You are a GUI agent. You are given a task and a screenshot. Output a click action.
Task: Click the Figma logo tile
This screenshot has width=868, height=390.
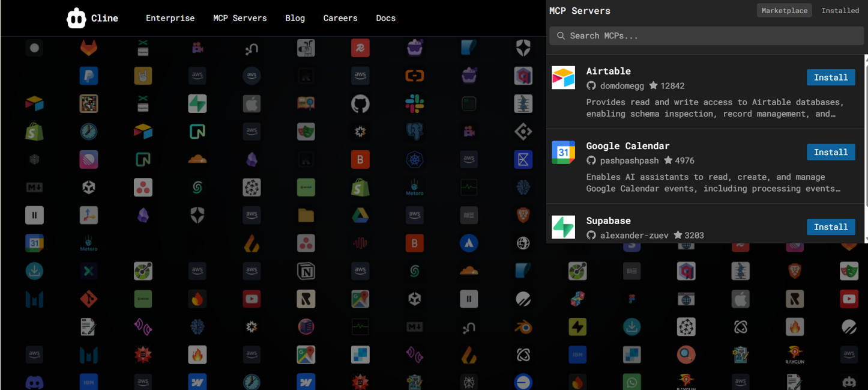[631, 299]
